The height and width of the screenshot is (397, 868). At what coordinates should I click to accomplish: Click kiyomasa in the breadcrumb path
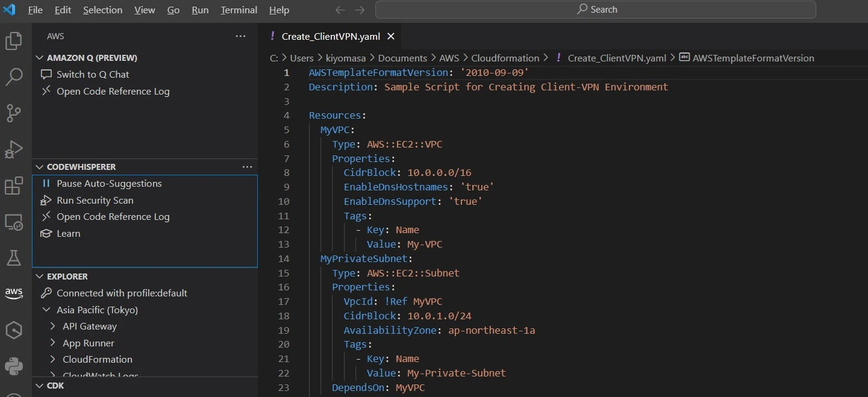(x=346, y=58)
